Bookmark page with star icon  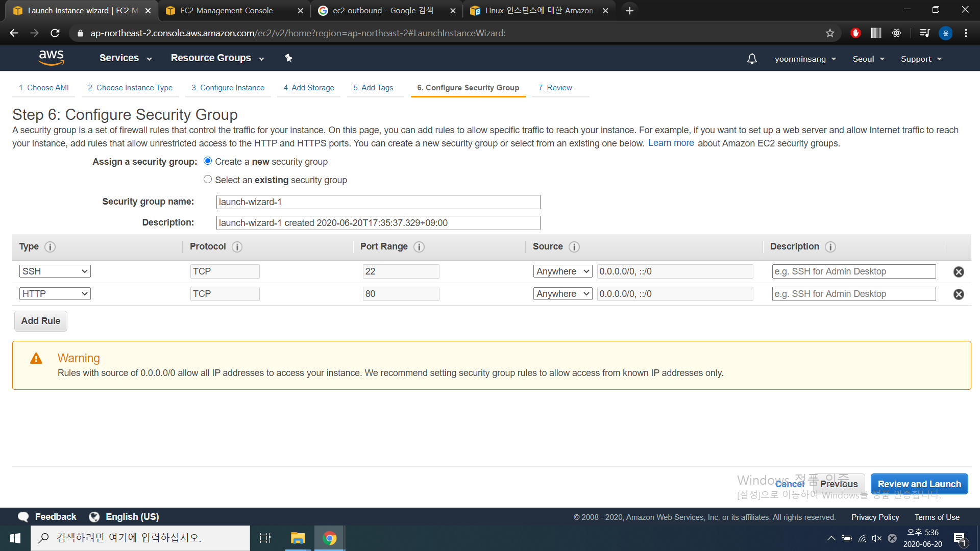click(830, 33)
